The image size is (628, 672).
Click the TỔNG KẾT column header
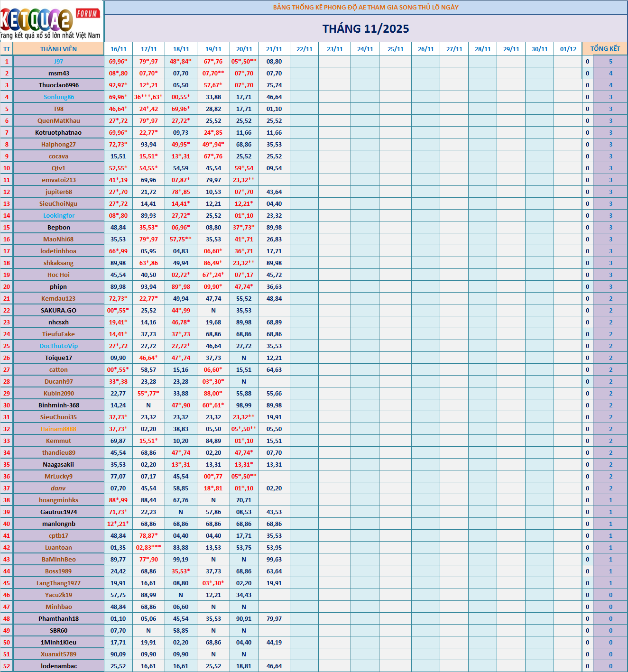605,49
